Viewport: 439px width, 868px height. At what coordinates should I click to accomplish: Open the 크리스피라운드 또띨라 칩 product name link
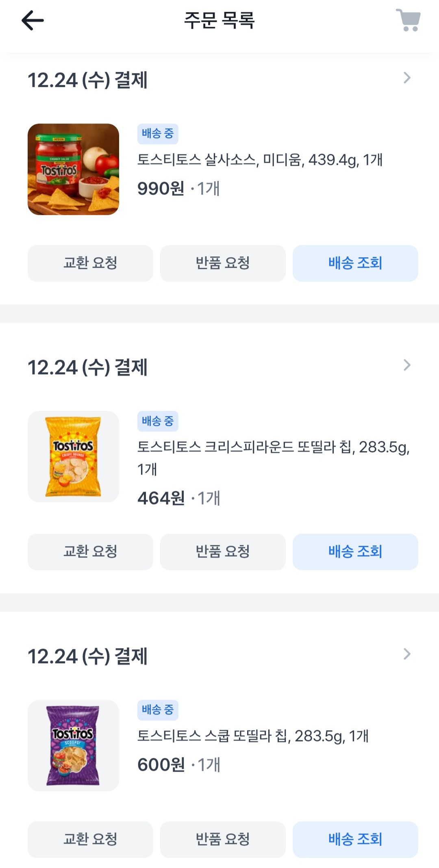click(273, 447)
